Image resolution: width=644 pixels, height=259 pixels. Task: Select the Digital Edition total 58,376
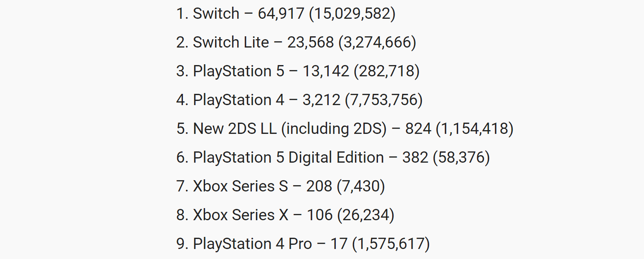coord(461,158)
